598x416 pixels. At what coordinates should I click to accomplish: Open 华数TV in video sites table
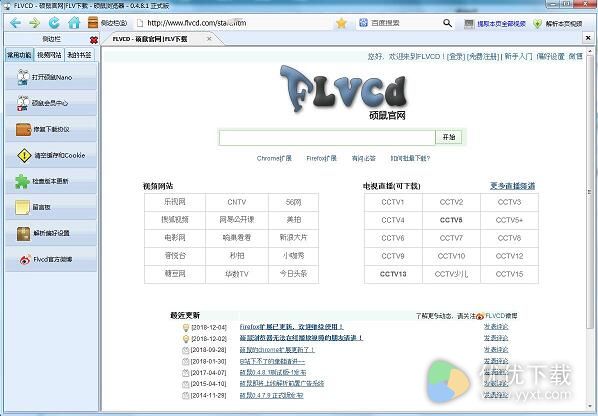236,274
